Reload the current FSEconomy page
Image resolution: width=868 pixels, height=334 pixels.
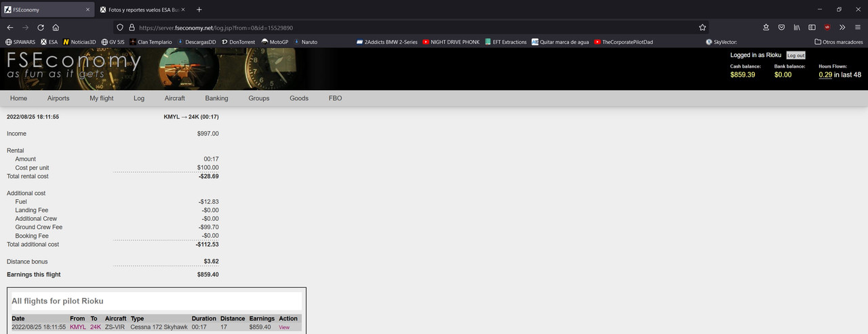(x=41, y=28)
